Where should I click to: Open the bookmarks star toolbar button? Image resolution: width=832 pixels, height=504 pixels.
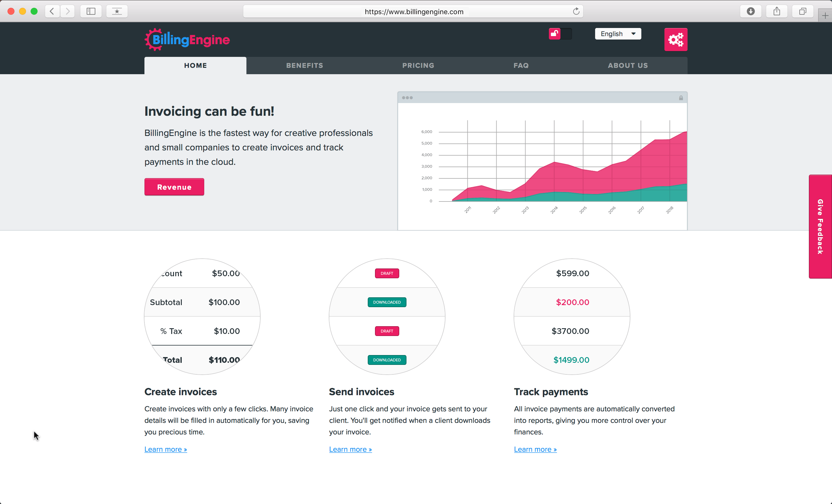coord(117,12)
